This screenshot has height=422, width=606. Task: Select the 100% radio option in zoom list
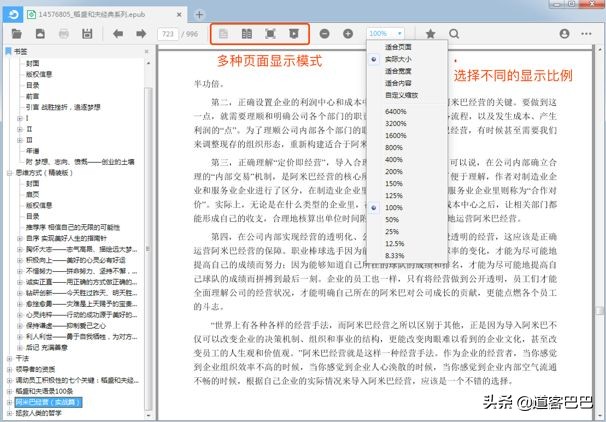pos(374,208)
